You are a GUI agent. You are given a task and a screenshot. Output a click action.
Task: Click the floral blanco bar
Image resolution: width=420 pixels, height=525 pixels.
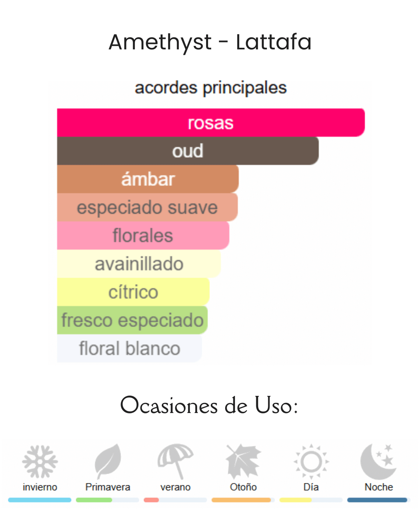click(129, 348)
